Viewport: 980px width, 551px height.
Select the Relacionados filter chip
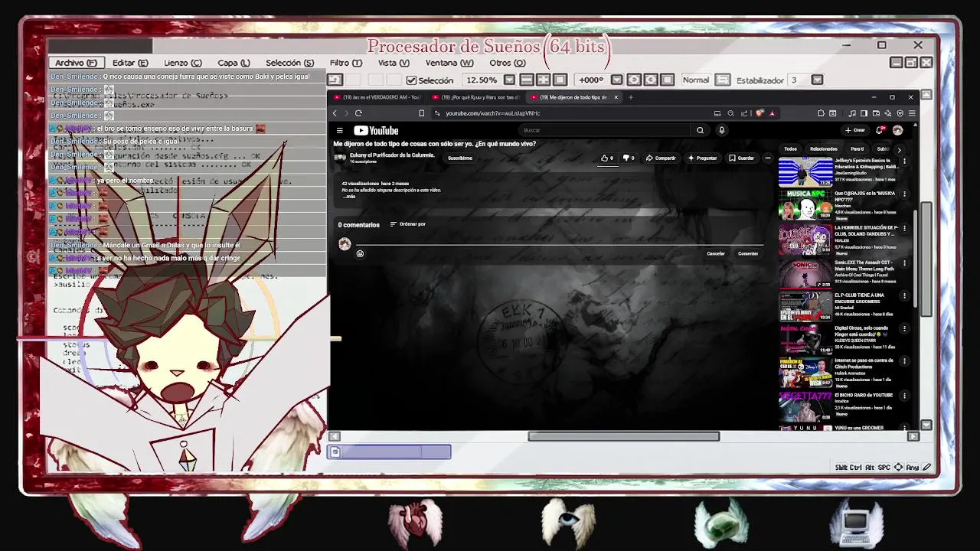coord(824,149)
